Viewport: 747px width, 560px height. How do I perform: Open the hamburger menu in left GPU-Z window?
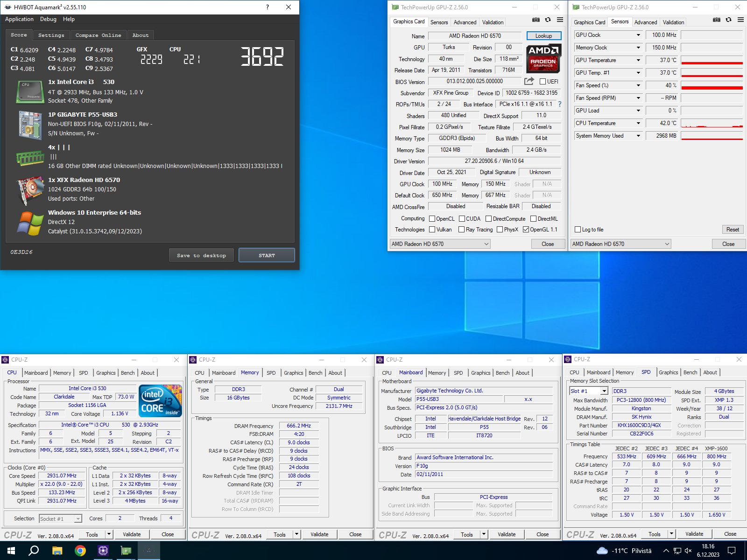pos(560,20)
